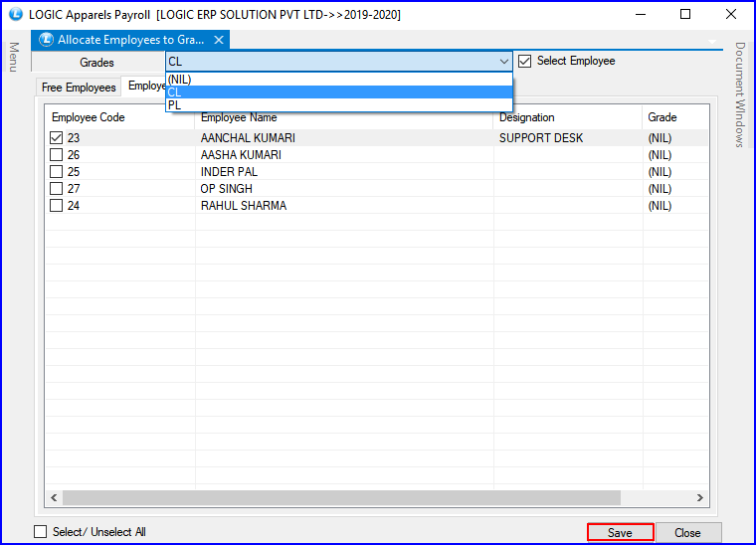Check employee 27 OP SINGH checkbox

tap(57, 188)
